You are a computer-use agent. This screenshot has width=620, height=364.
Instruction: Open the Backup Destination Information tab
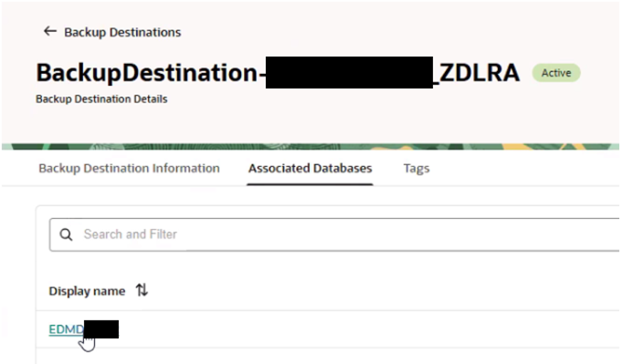(129, 168)
